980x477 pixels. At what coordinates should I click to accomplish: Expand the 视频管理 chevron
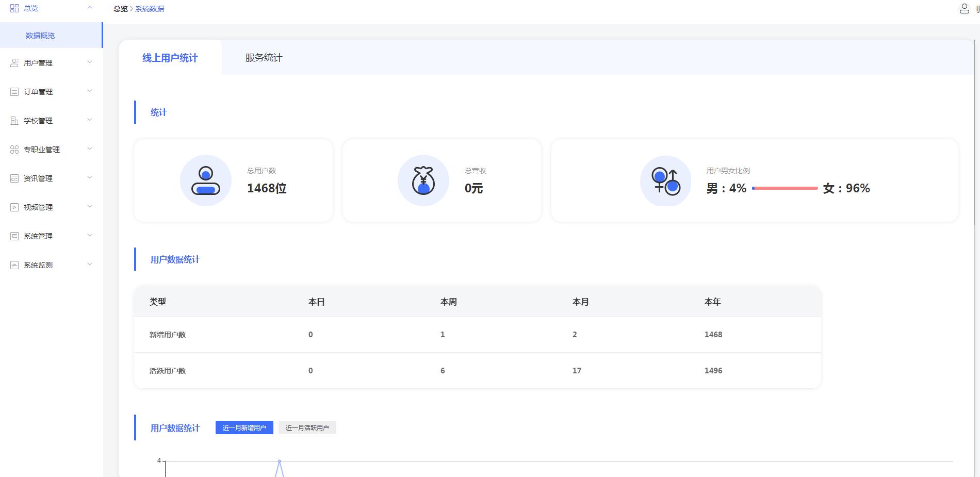[90, 207]
